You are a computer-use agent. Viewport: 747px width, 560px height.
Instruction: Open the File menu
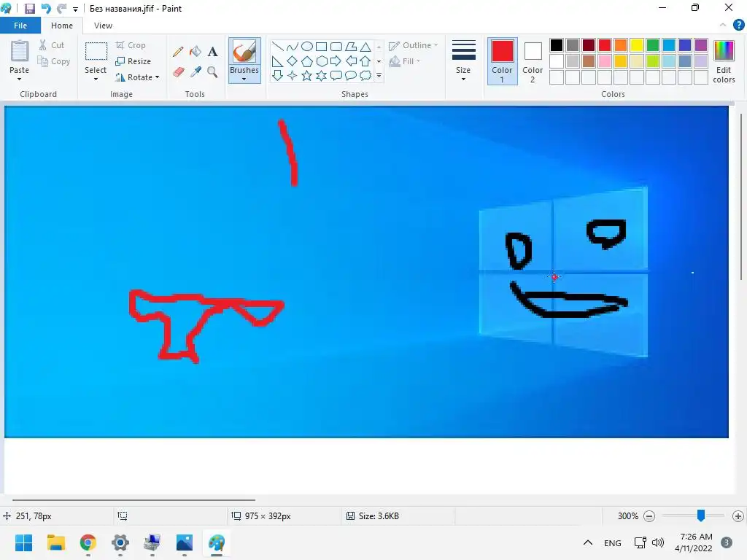pyautogui.click(x=20, y=26)
